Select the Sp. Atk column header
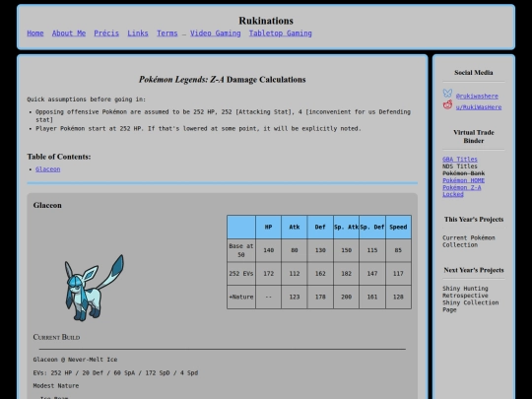Screen dimensions: 532x399 click(x=346, y=227)
